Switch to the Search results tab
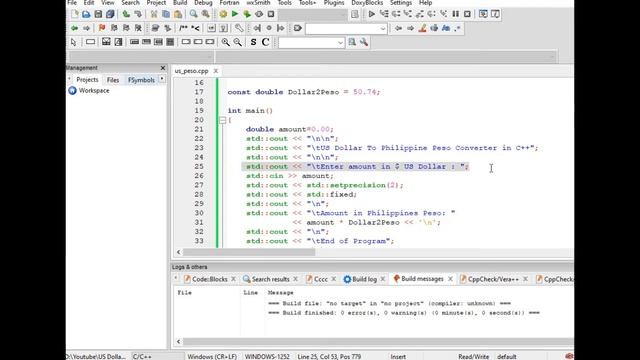Screen dimensions: 640x360 (270, 279)
